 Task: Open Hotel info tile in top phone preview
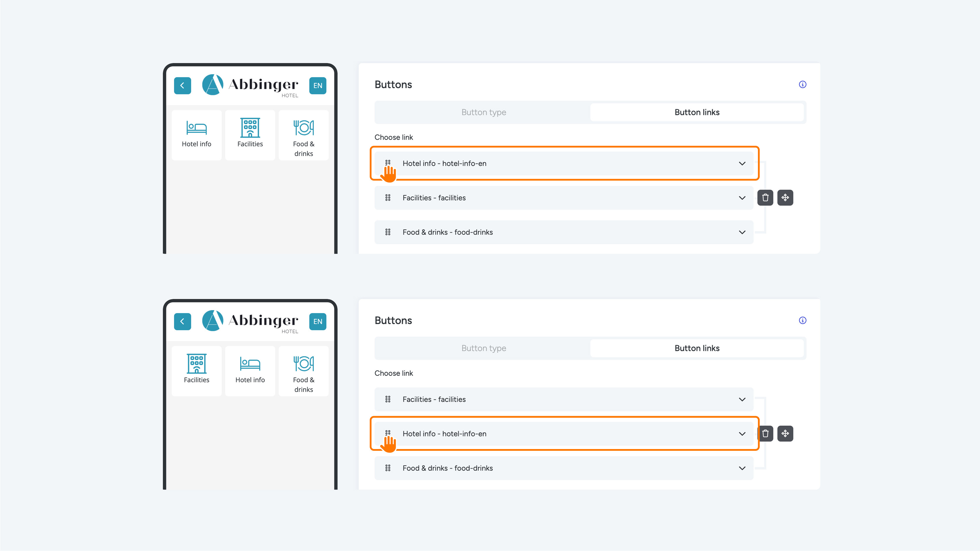(196, 135)
